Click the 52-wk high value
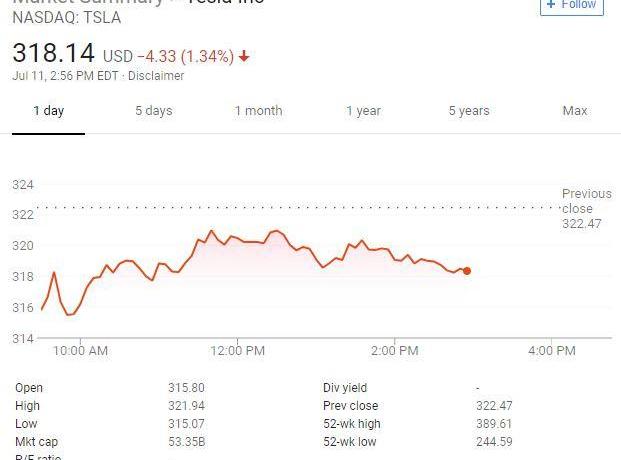621x460 pixels. coord(493,424)
